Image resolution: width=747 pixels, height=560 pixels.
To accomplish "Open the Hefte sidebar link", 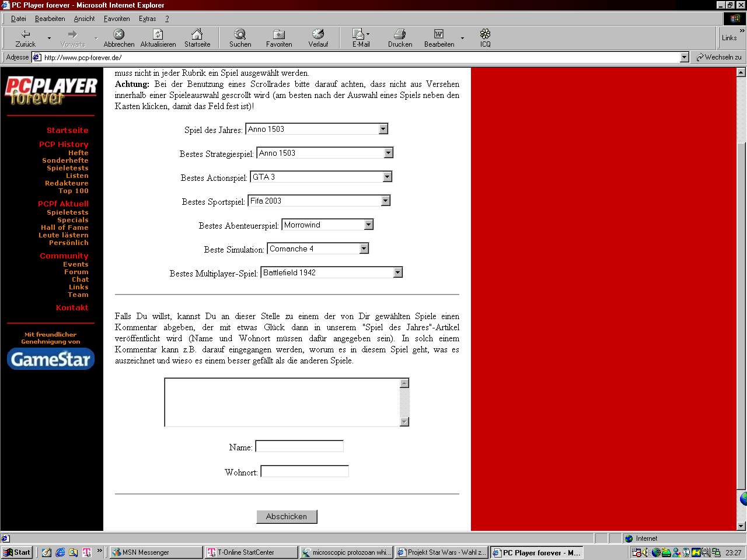I will point(78,153).
